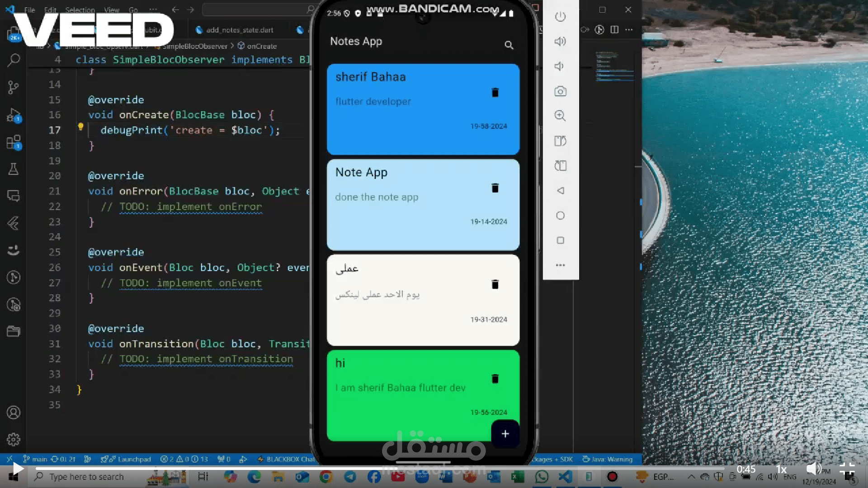Capture phone screenshot with the camera icon
Viewport: 868px width, 488px height.
[560, 91]
